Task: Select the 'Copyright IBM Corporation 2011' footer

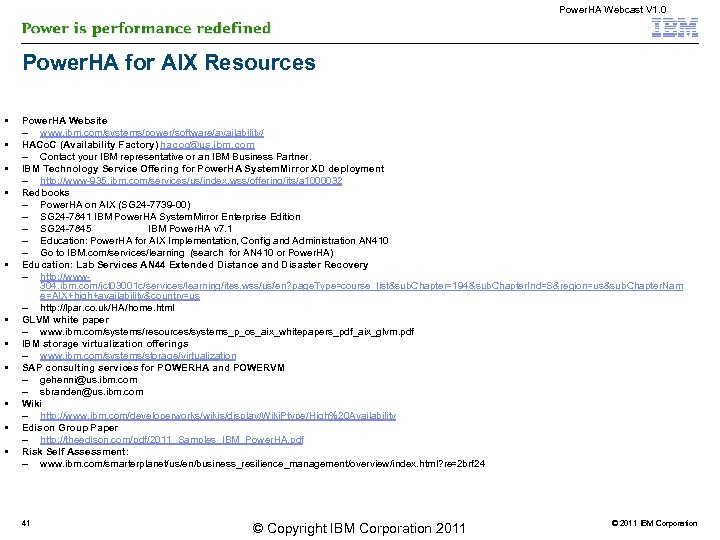Action: [359, 529]
